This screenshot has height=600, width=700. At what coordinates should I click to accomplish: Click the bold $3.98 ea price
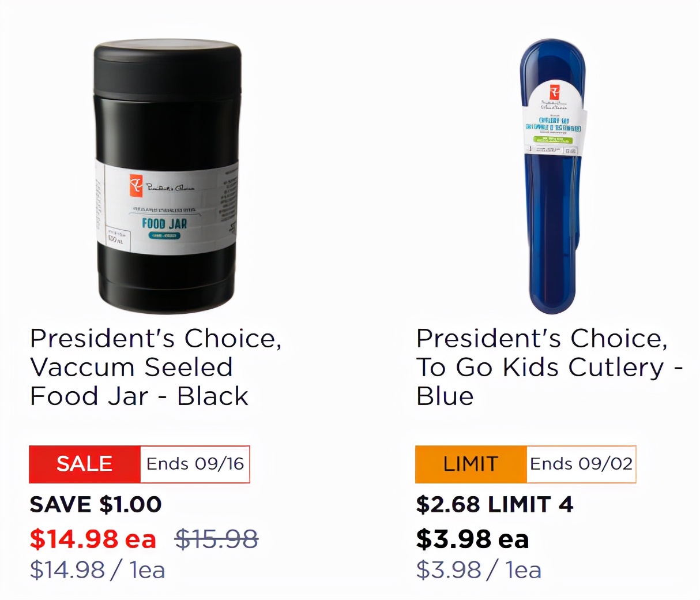click(x=472, y=539)
